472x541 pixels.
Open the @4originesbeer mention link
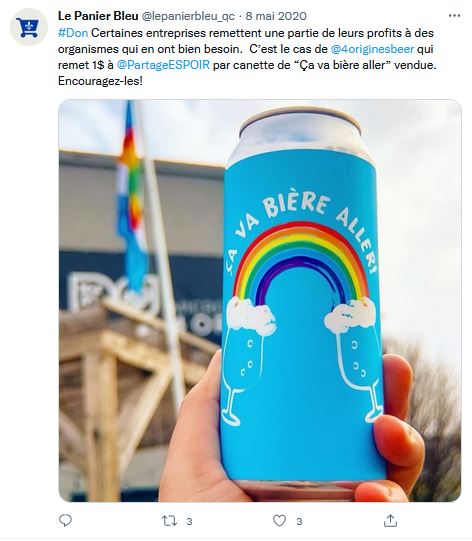click(x=372, y=49)
